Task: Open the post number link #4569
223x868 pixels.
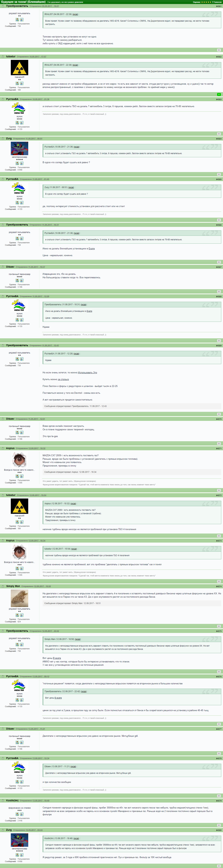Action: click(219, 345)
